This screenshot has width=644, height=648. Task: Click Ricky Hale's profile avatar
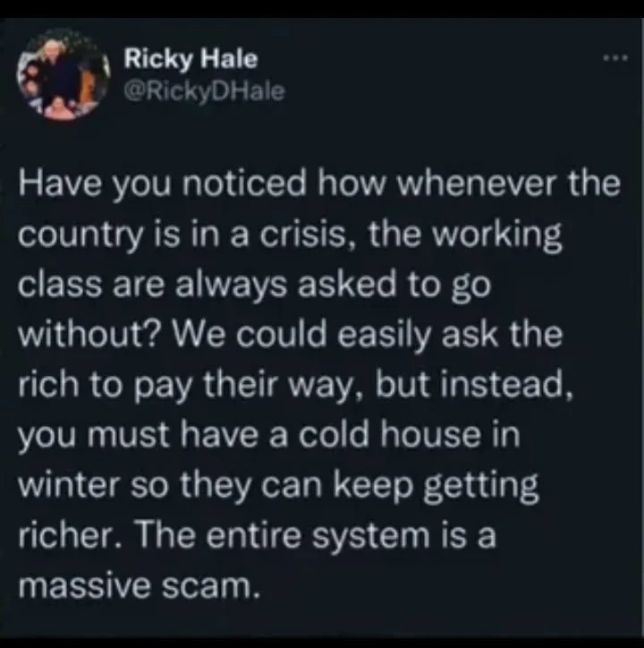pos(64,74)
